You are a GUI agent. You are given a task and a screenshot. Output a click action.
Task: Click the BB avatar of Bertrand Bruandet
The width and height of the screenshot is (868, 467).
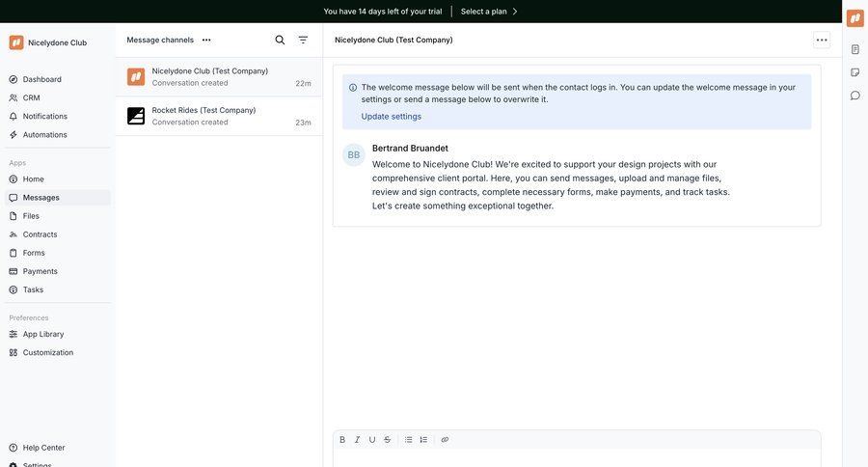(x=354, y=155)
